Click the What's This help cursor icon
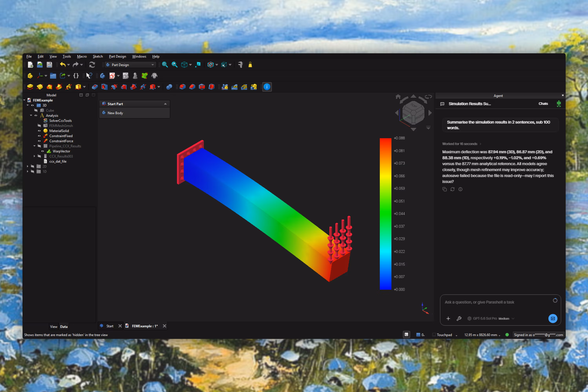 click(x=89, y=76)
